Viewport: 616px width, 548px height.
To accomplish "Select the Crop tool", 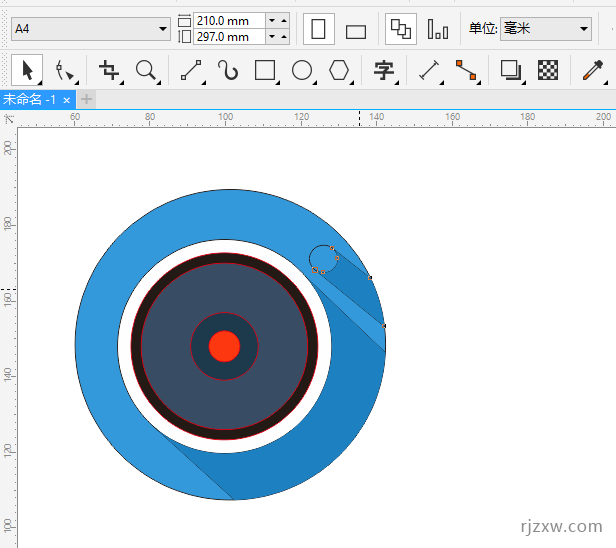I will coord(109,70).
